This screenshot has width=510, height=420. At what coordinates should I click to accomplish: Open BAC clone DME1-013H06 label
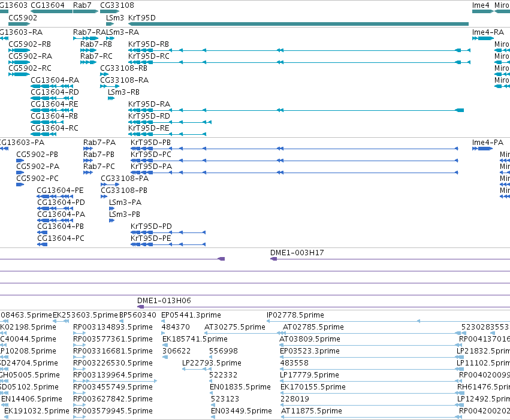[164, 301]
